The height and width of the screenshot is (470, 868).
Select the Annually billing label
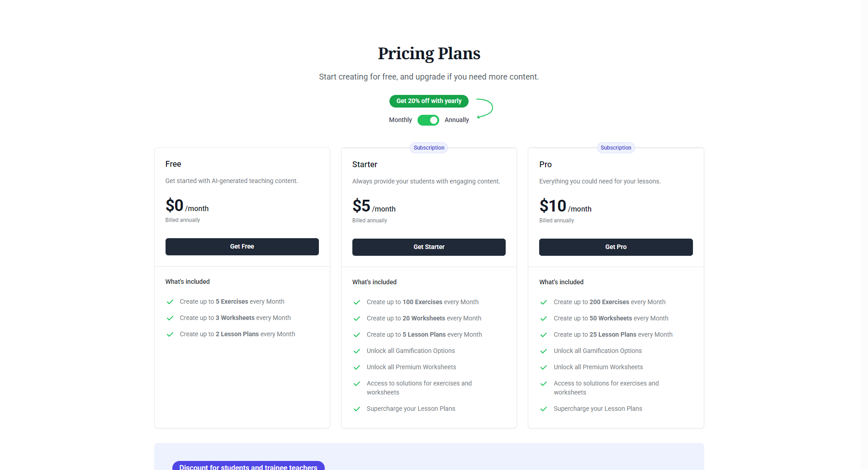click(x=456, y=120)
